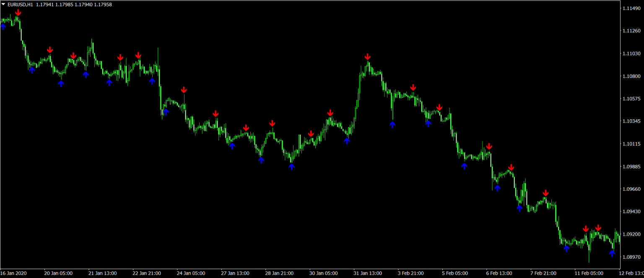This screenshot has width=644, height=278.
Task: Click red down arrow above 24 Jan 05:00 label
Action: coord(184,90)
